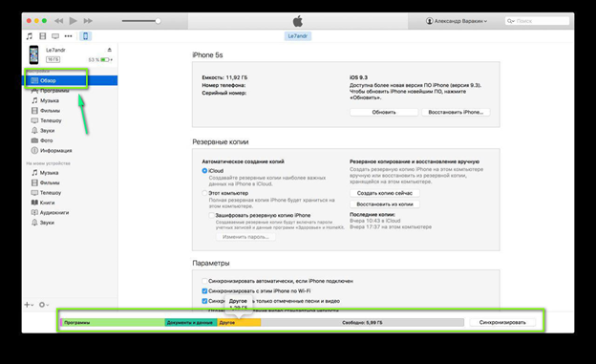Click Создать копию сейчас button

click(385, 193)
